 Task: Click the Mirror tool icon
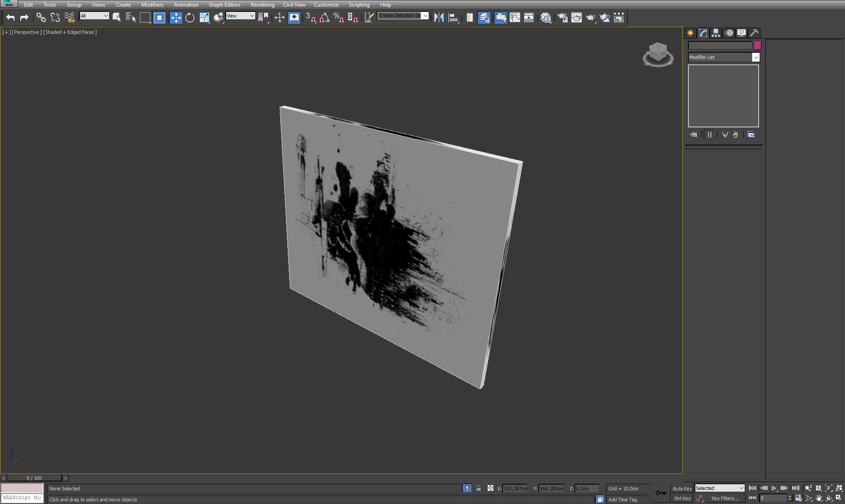tap(439, 18)
